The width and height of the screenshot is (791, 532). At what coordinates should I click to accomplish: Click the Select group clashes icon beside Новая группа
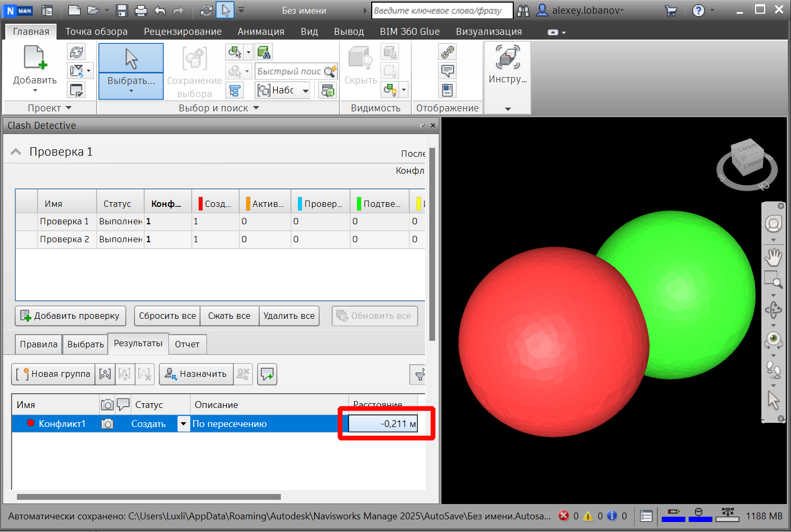point(105,374)
